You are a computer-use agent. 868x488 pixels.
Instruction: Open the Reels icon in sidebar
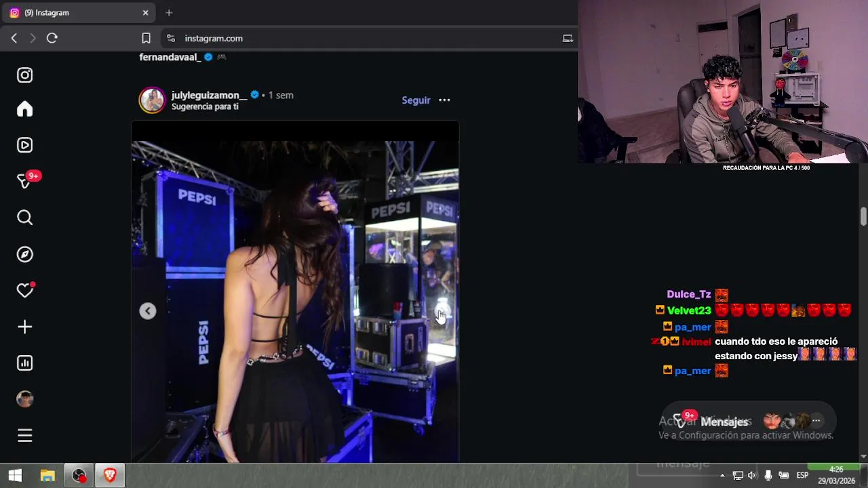pyautogui.click(x=25, y=145)
